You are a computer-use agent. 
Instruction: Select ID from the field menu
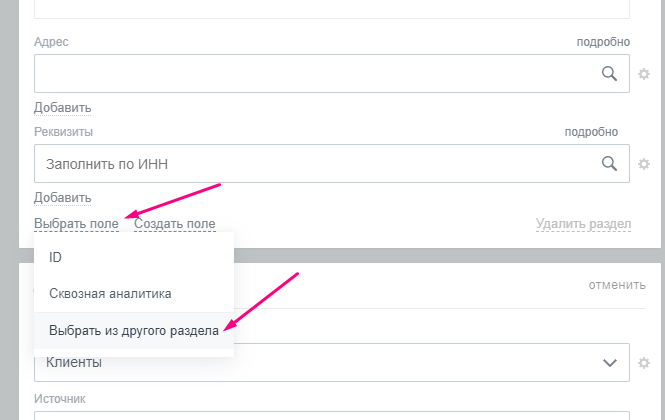coord(56,257)
